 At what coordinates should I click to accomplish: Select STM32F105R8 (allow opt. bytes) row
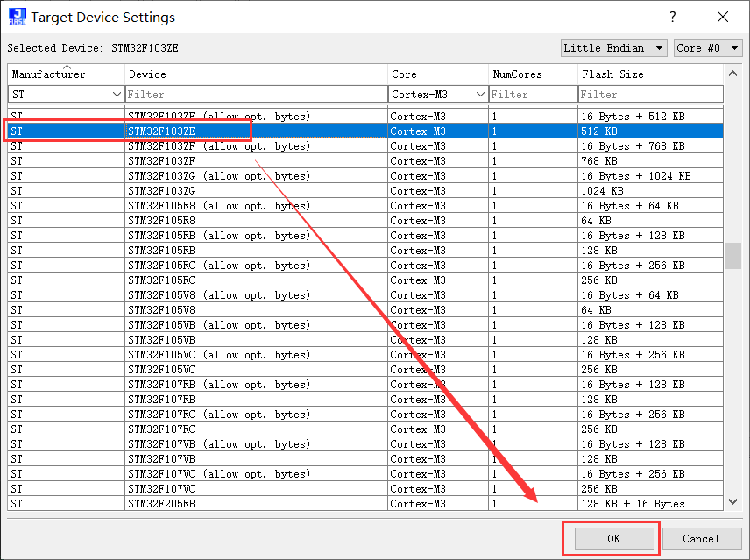pyautogui.click(x=365, y=206)
